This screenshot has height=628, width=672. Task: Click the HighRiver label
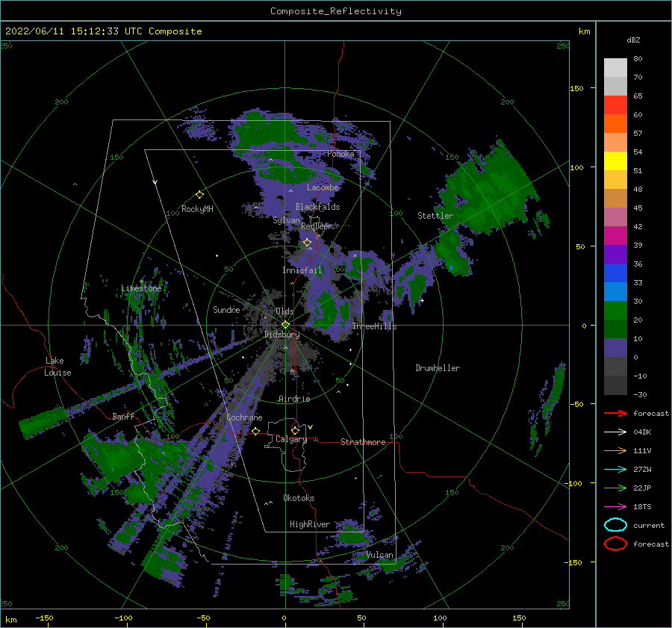(310, 524)
